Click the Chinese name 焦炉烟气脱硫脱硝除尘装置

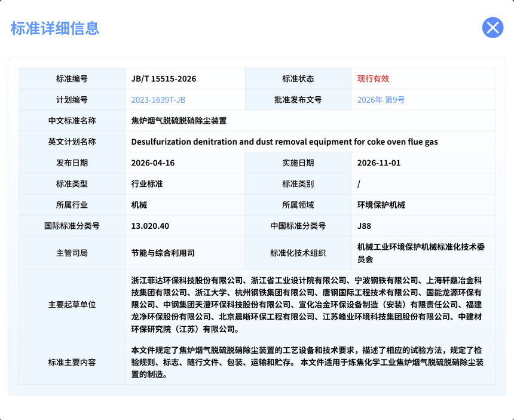[179, 121]
